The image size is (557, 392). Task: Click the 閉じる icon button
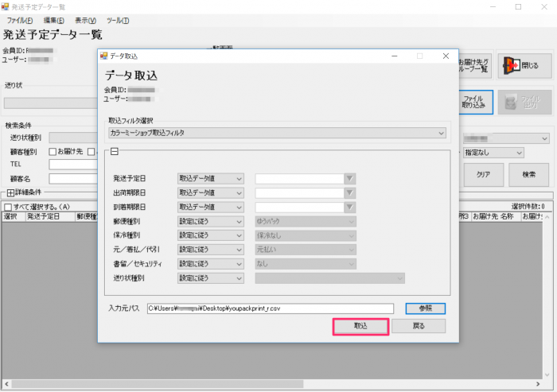pyautogui.click(x=524, y=65)
